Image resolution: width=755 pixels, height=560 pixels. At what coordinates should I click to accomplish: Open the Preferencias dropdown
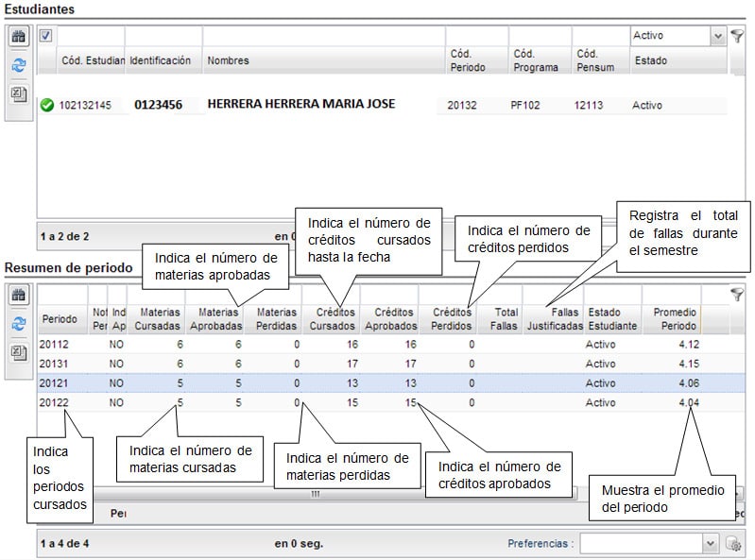tap(710, 544)
